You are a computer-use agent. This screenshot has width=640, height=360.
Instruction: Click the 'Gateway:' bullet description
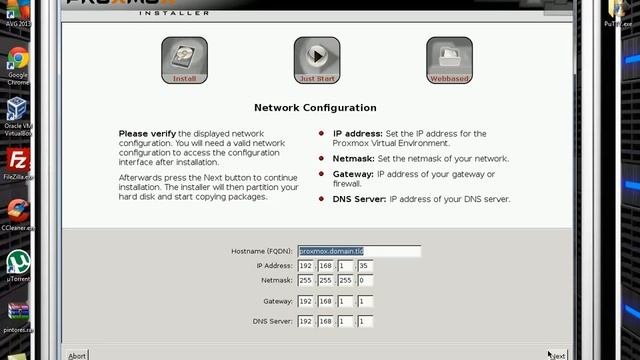(x=413, y=179)
